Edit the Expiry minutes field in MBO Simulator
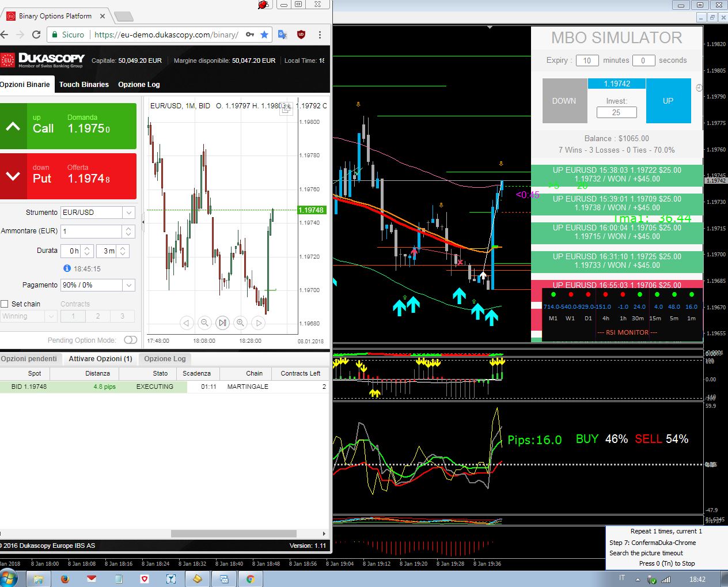 coord(587,60)
